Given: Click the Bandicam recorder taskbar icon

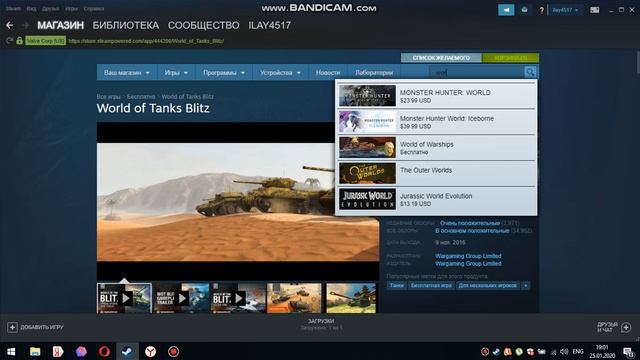Looking at the screenshot, I should click(x=173, y=351).
